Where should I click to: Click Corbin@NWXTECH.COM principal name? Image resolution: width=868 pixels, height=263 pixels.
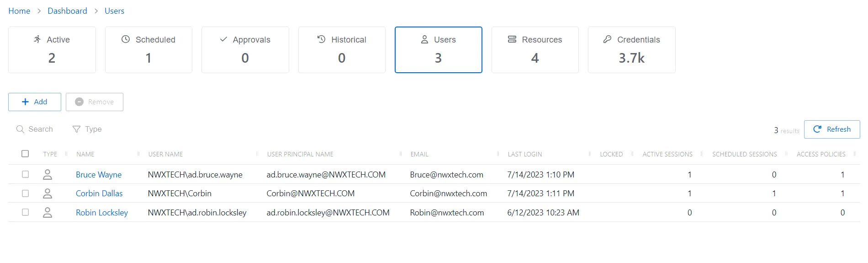click(x=311, y=193)
